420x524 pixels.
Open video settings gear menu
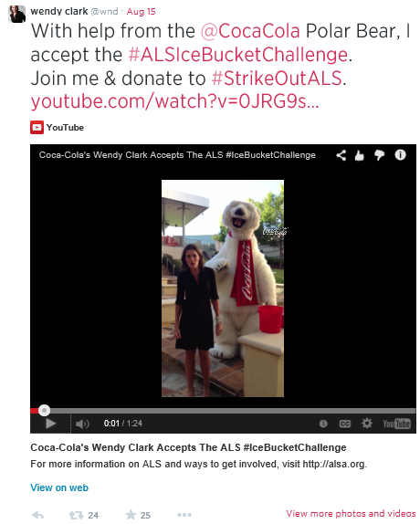click(367, 424)
